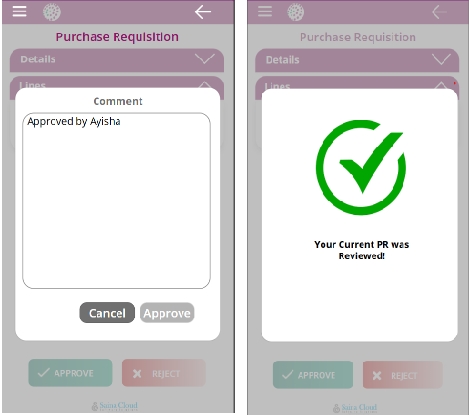Screen dimensions: 469x415
Task: Click round dotted logo on left screen
Action: 52,12
